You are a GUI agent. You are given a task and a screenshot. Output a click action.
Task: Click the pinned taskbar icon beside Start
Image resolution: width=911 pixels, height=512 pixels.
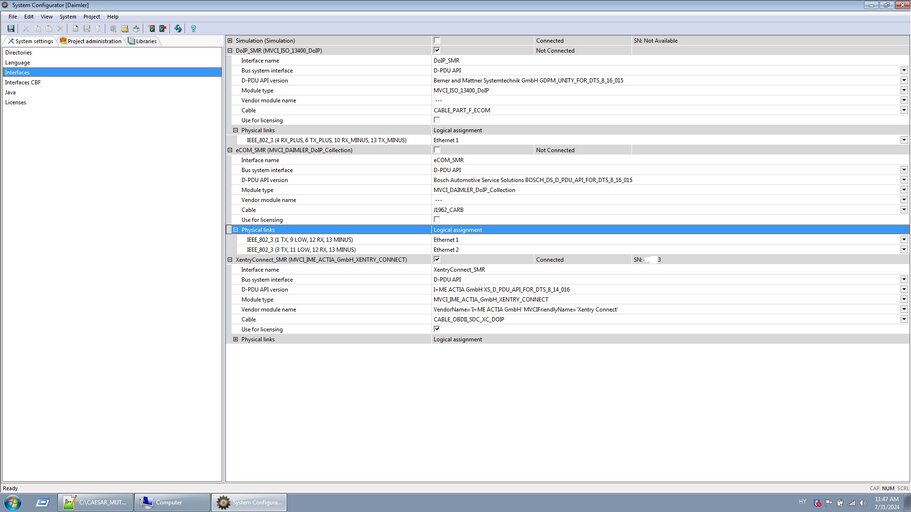pos(42,502)
